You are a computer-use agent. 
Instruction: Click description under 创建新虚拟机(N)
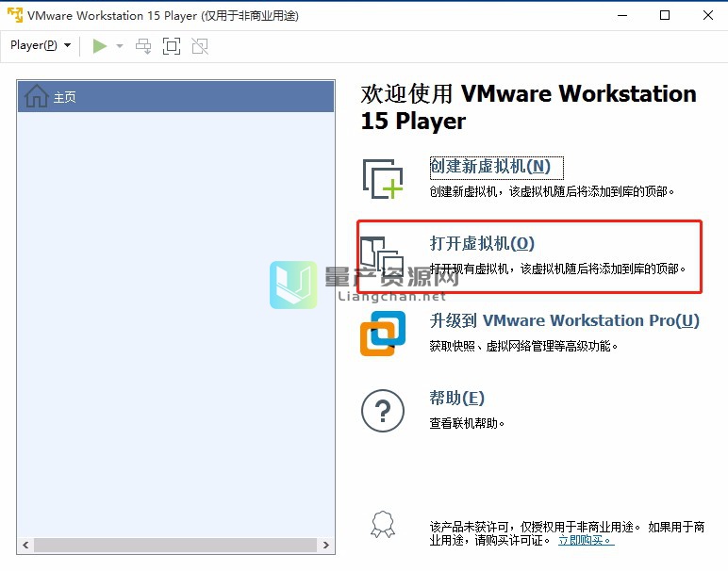click(552, 191)
